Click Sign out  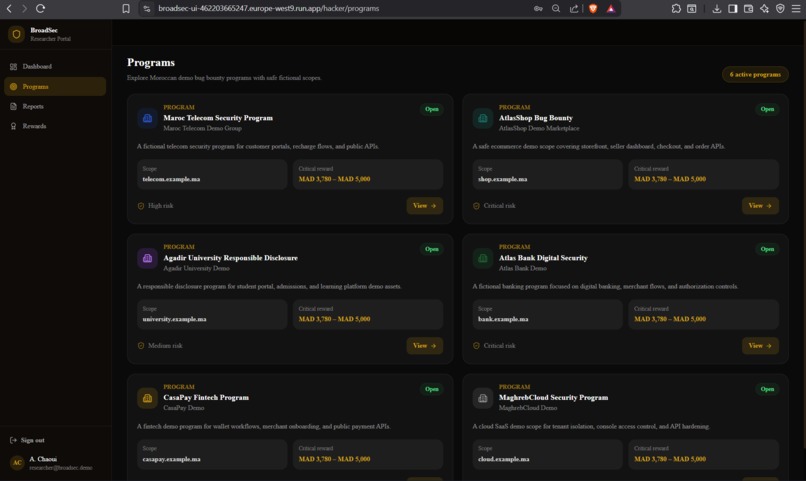pyautogui.click(x=27, y=440)
